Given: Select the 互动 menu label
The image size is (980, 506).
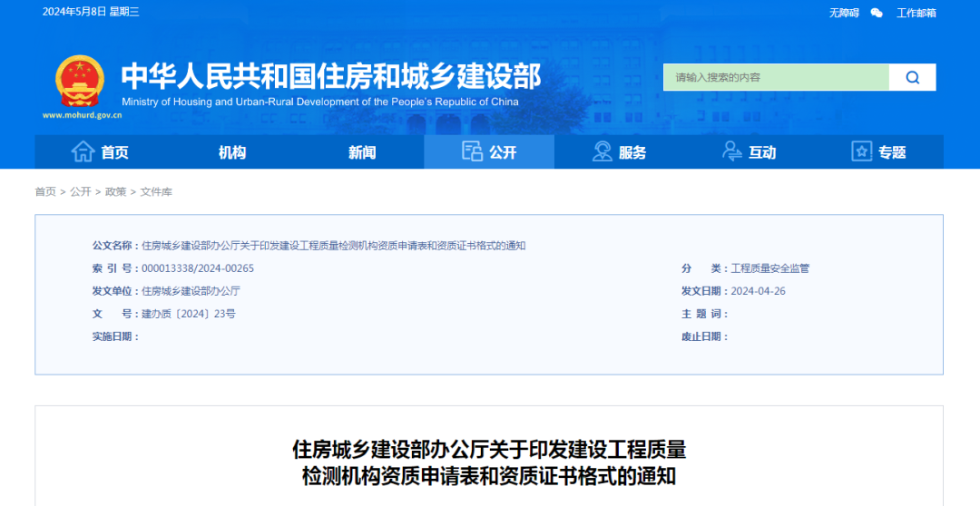Looking at the screenshot, I should (x=762, y=152).
